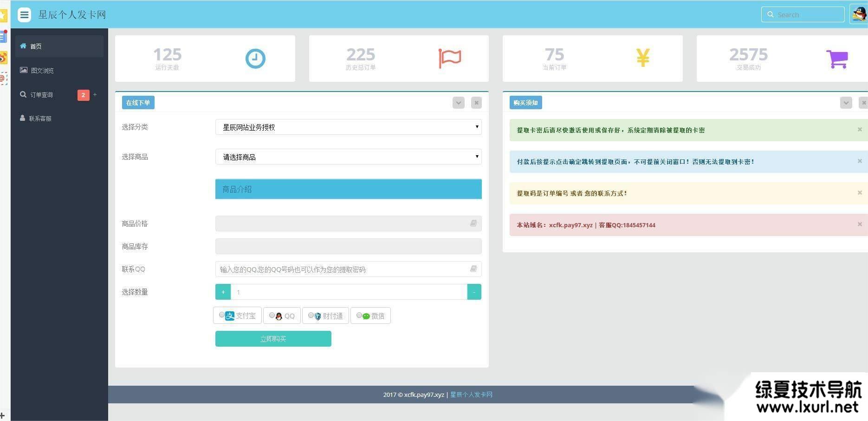Viewport: 868px width, 421px height.
Task: Expand 订单查询 submenu with plus
Action: pyautogui.click(x=95, y=94)
